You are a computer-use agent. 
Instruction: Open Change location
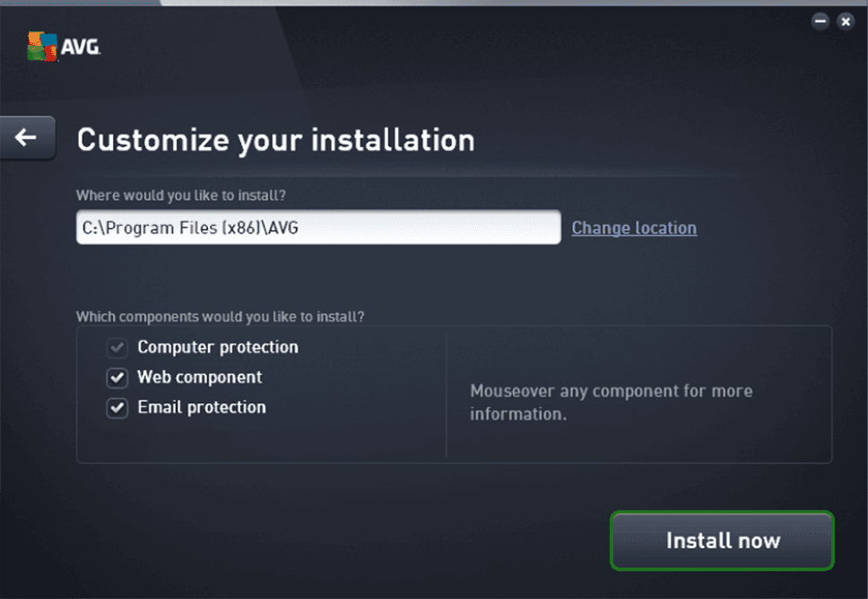[633, 228]
